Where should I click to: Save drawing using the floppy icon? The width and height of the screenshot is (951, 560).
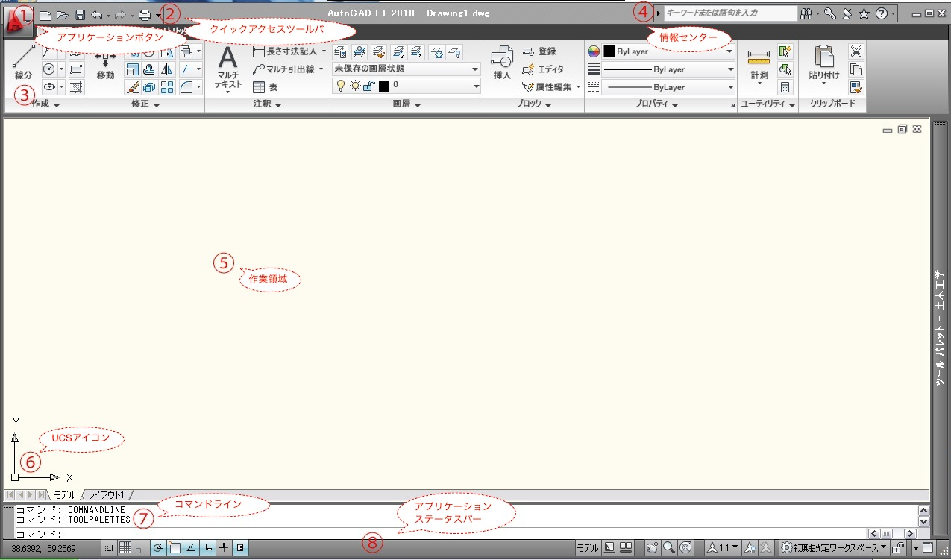click(80, 14)
